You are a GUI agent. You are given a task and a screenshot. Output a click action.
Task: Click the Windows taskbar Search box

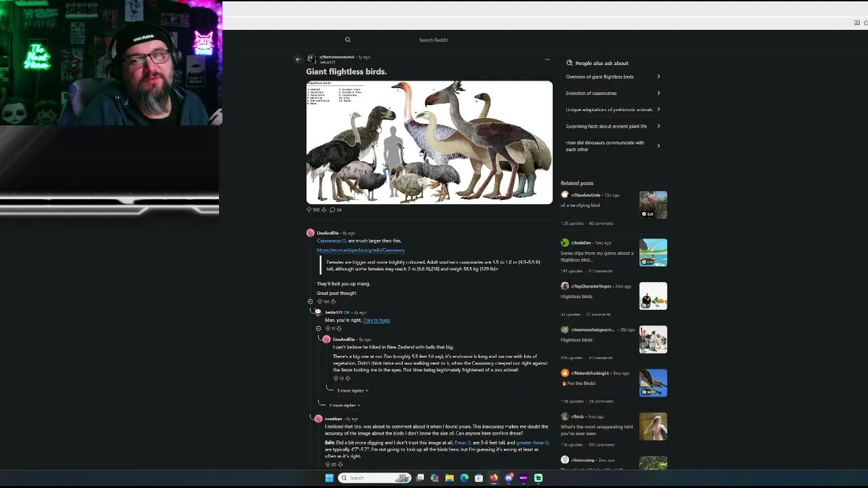point(375,478)
